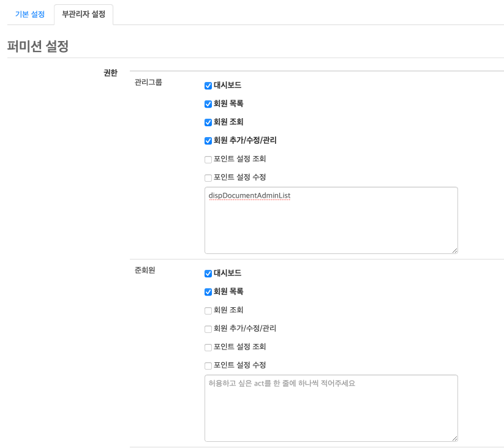Toggle 회원 추가/수정/관리 for 관리그룹
The width and height of the screenshot is (504, 448).
point(208,141)
